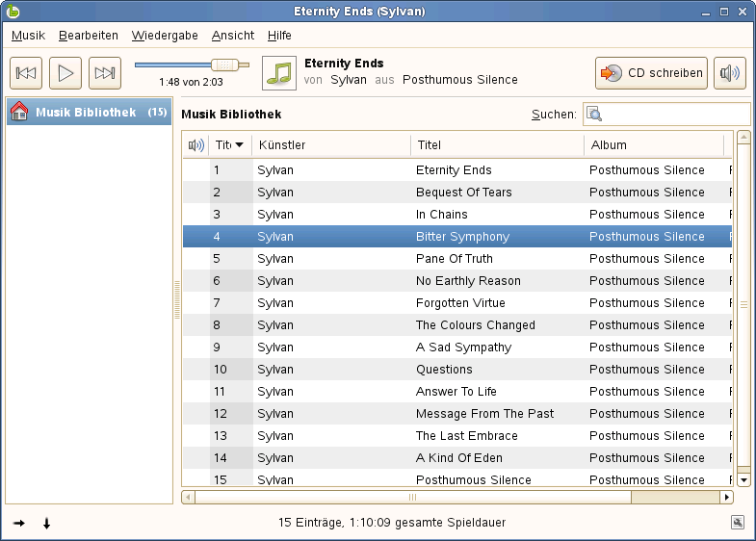This screenshot has height=541, width=756.
Task: Skip to the previous track
Action: 27,73
